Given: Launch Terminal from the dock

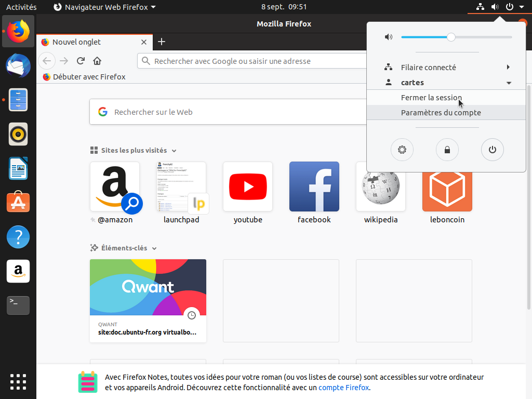Looking at the screenshot, I should [x=18, y=305].
